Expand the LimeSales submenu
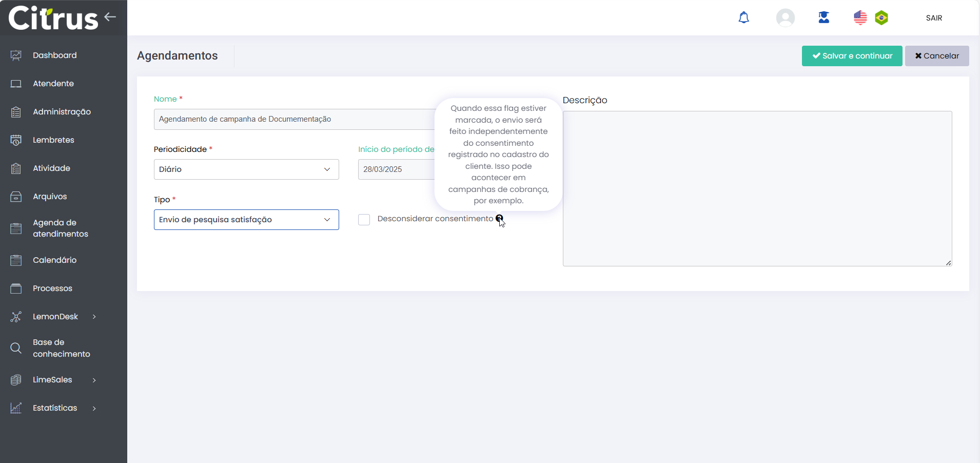This screenshot has width=980, height=463. (x=94, y=380)
